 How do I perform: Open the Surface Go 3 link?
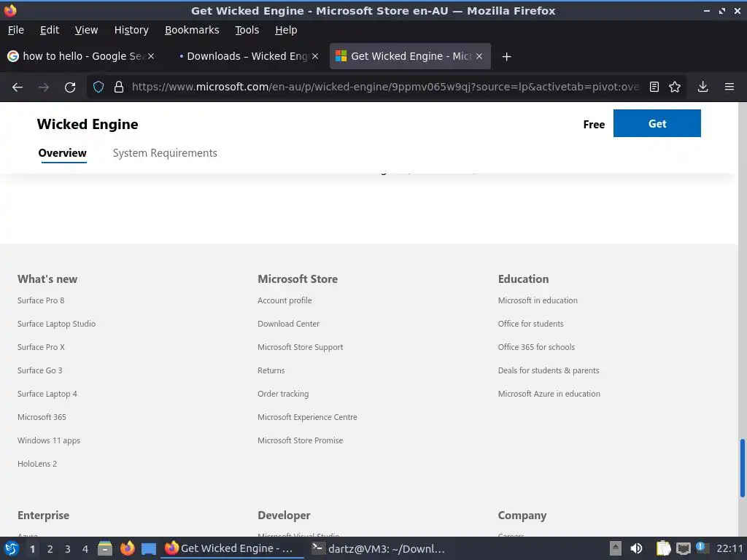pos(40,370)
